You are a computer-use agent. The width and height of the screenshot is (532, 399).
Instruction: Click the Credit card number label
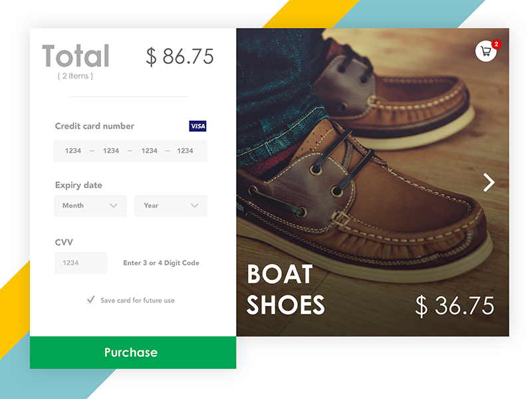(94, 126)
